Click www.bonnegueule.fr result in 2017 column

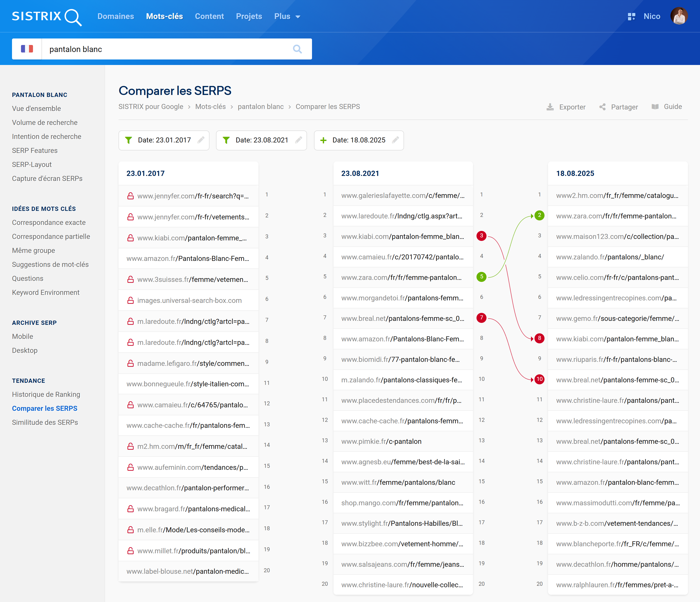coord(188,384)
